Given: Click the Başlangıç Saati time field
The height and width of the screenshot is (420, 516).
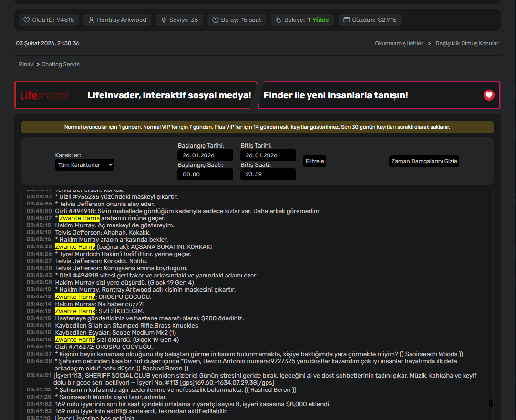Looking at the screenshot, I should 205,174.
